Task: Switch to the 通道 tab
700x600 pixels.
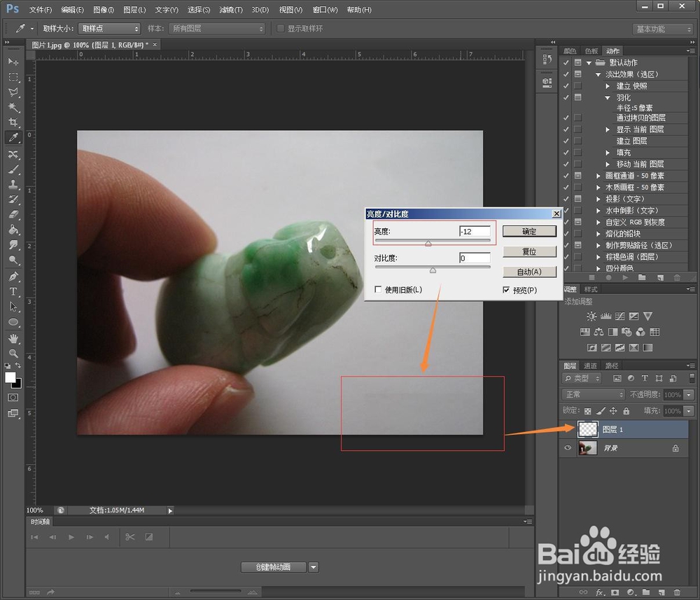Action: [x=590, y=365]
